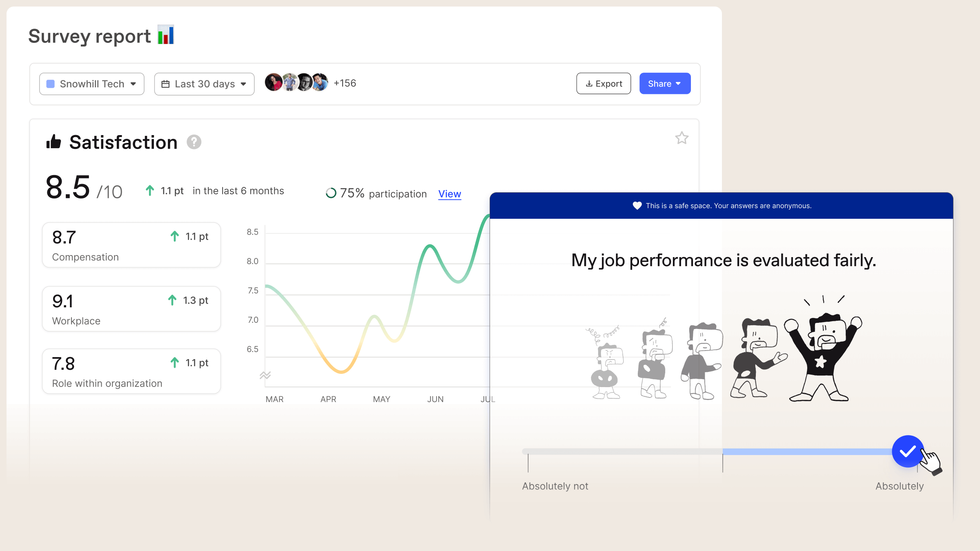
Task: Click the star/favorite icon on Satisfaction card
Action: [x=681, y=138]
